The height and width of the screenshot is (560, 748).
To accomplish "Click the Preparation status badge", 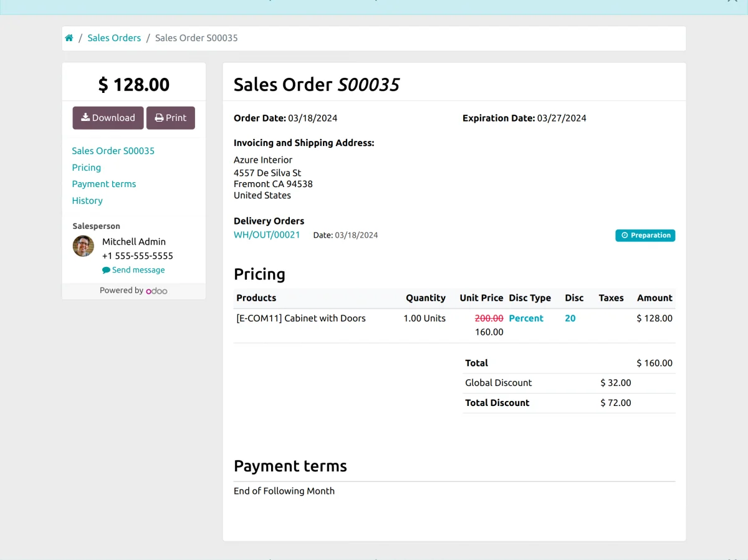I will click(645, 235).
